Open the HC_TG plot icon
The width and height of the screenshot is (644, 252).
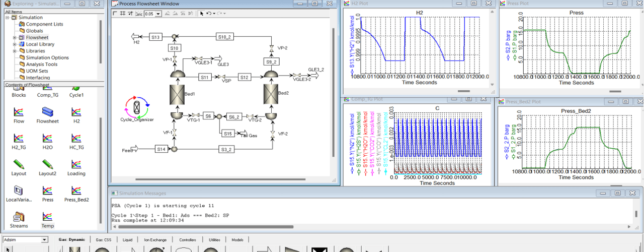pos(76,138)
